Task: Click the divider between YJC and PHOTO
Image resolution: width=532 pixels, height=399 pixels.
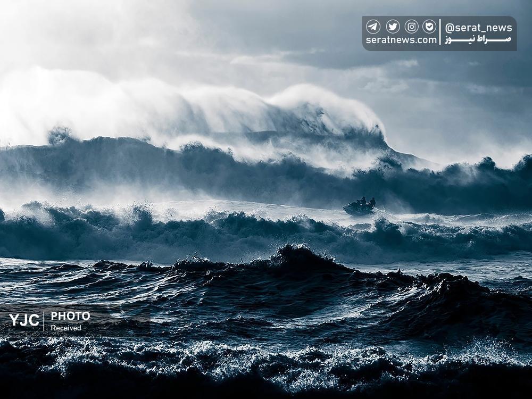Action: (44, 321)
